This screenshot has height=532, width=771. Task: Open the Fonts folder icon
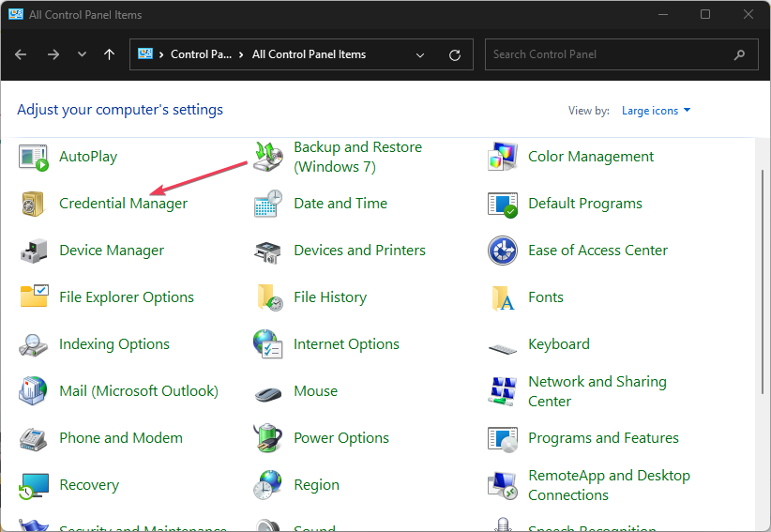[x=503, y=297]
